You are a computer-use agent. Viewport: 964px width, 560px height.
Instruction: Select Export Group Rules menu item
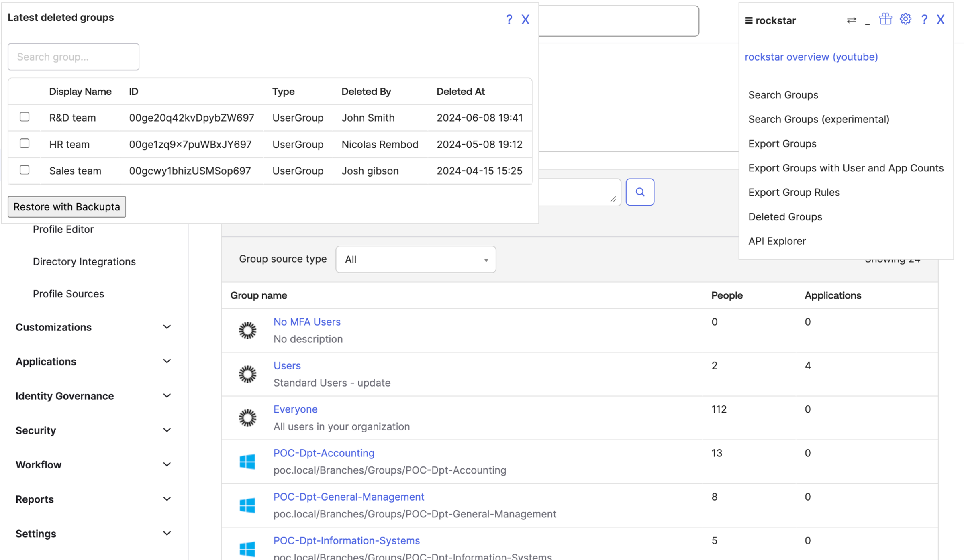coord(794,192)
